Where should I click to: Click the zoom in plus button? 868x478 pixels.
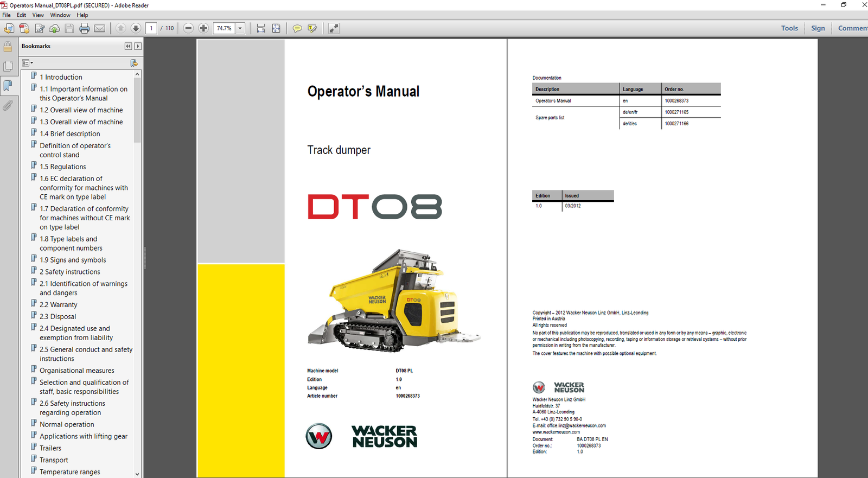click(x=203, y=28)
